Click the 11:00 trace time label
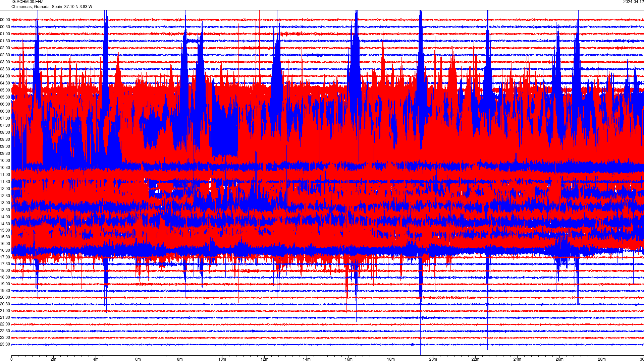Image resolution: width=644 pixels, height=362 pixels. pyautogui.click(x=5, y=175)
